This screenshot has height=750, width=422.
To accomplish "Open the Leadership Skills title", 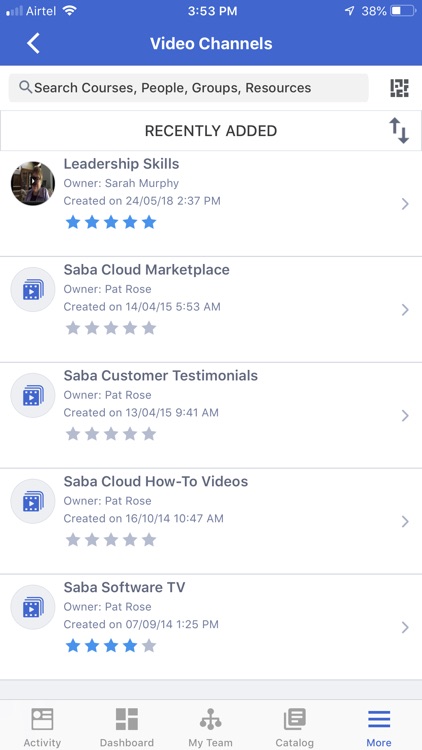I will coord(122,164).
